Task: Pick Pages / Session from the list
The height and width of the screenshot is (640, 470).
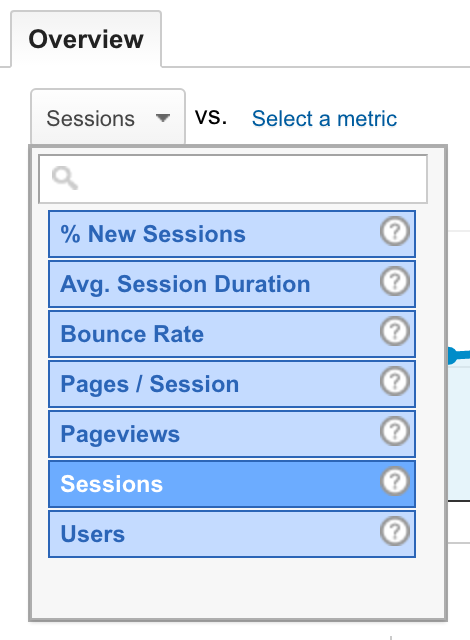Action: tap(232, 384)
